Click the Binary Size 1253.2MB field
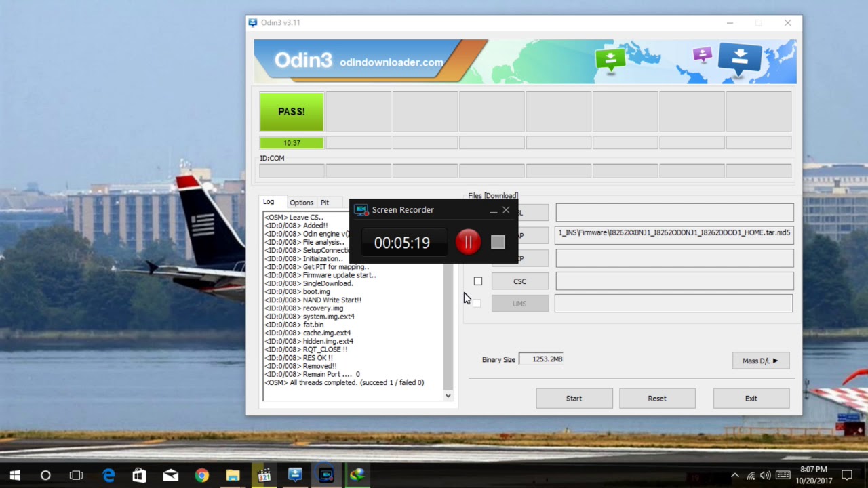Screen dimensions: 868x488 tap(541, 359)
